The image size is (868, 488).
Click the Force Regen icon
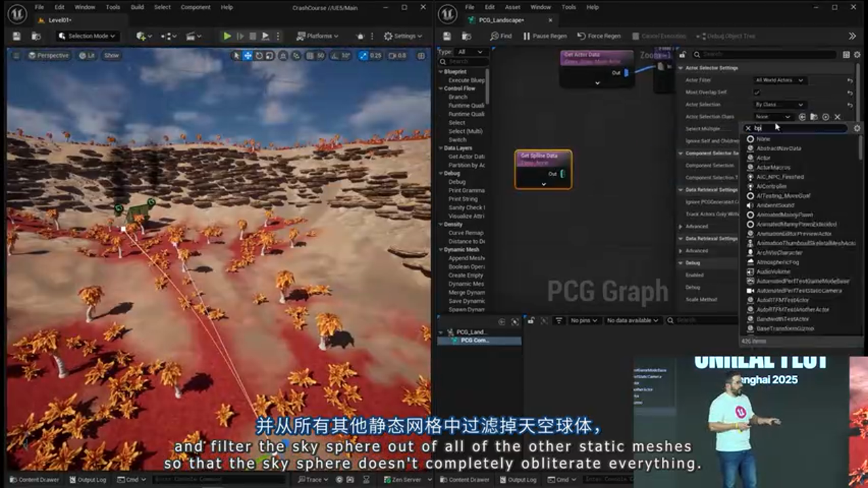[581, 36]
